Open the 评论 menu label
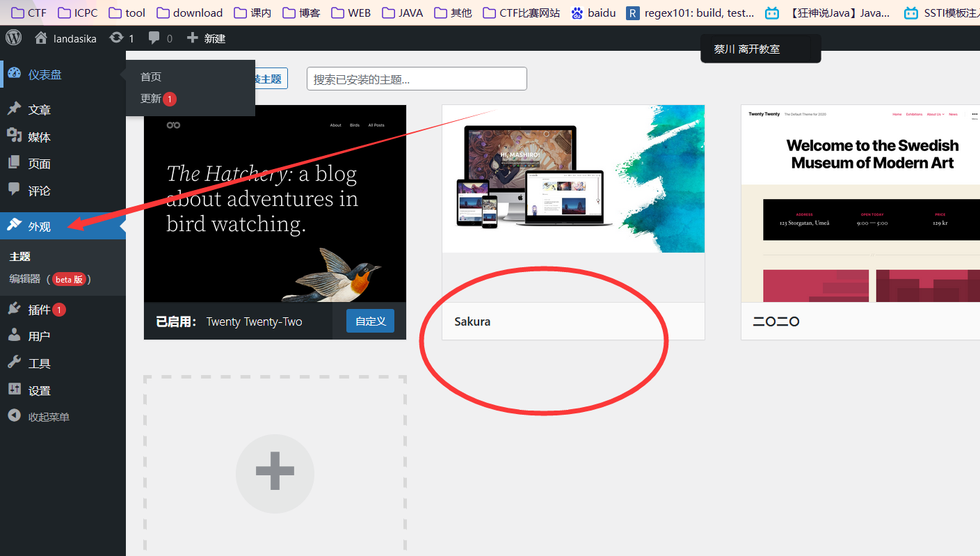The image size is (980, 556). 40,191
